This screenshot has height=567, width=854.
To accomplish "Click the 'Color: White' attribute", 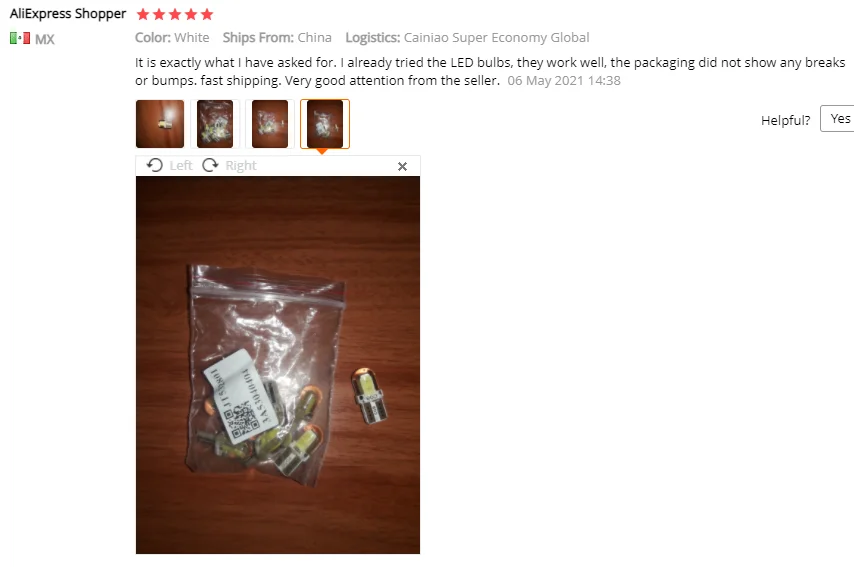I will [172, 38].
